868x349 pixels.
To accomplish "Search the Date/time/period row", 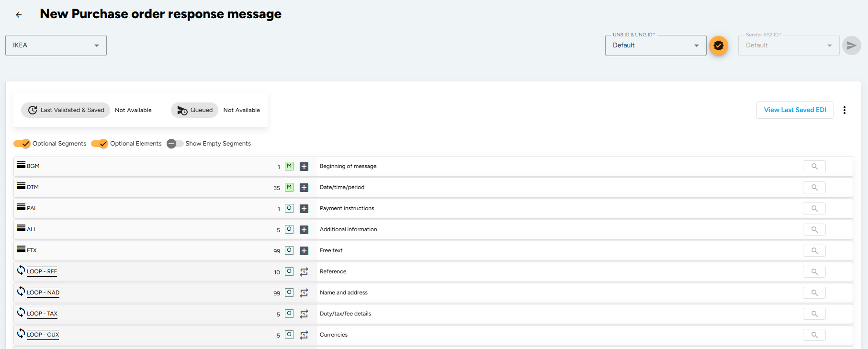I will [814, 188].
